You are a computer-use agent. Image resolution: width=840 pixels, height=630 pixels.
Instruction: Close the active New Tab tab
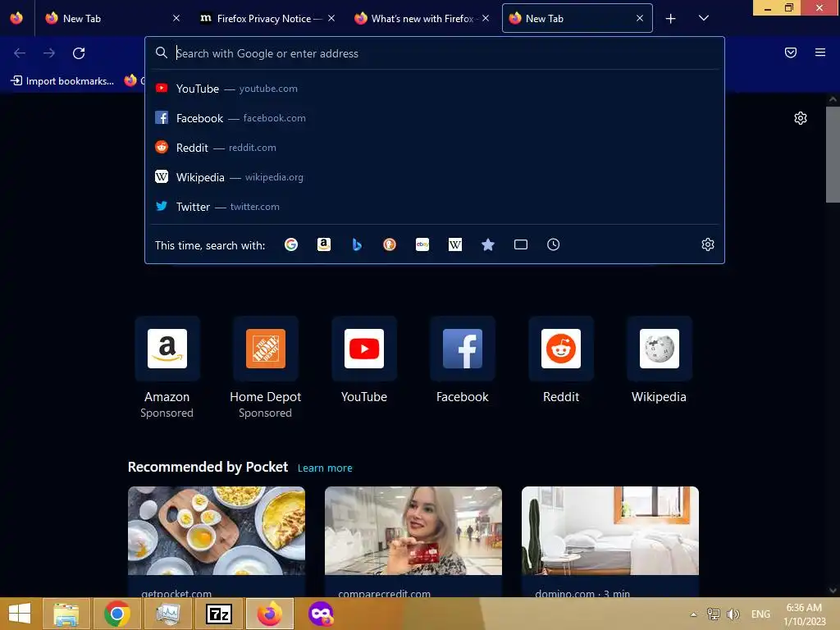(640, 18)
